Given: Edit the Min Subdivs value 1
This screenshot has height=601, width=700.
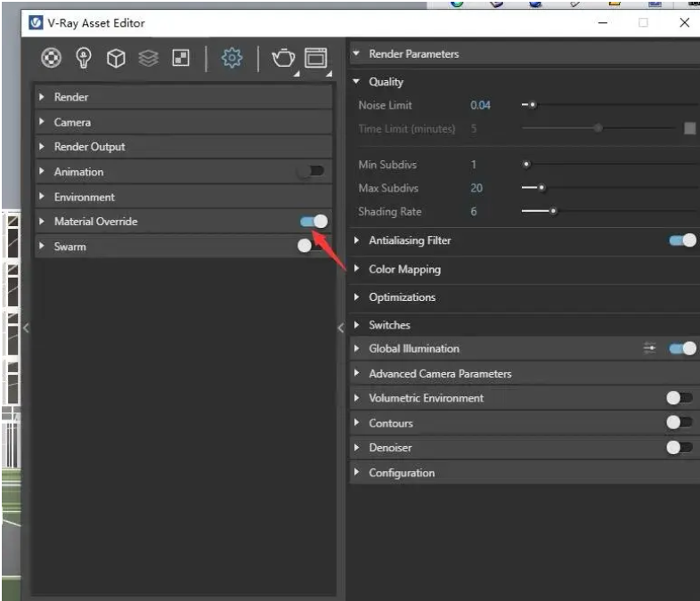Looking at the screenshot, I should click(474, 165).
